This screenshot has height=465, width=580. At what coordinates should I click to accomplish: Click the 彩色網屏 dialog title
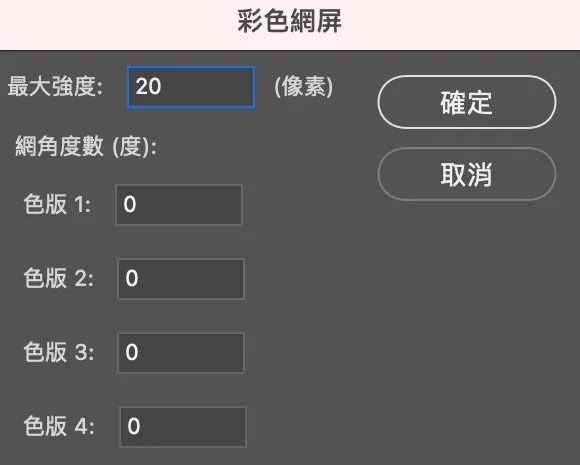(290, 21)
